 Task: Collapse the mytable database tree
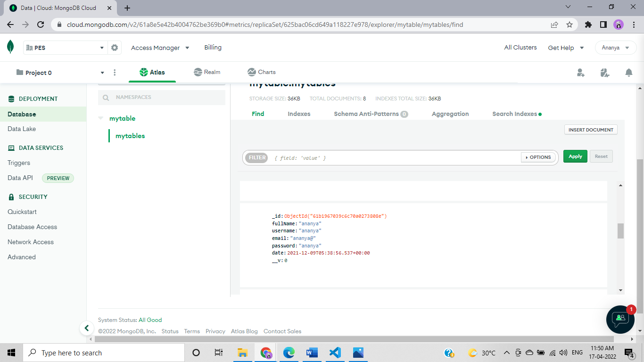pyautogui.click(x=100, y=118)
